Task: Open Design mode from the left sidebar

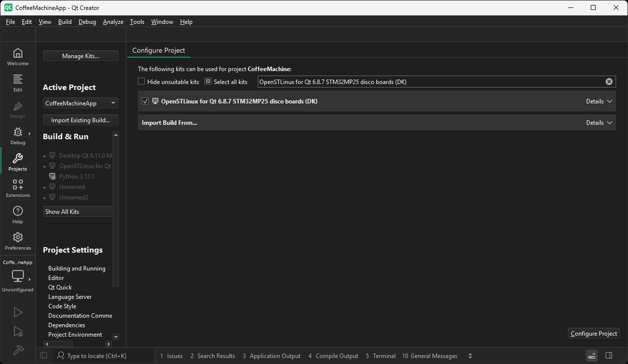Action: point(17,109)
